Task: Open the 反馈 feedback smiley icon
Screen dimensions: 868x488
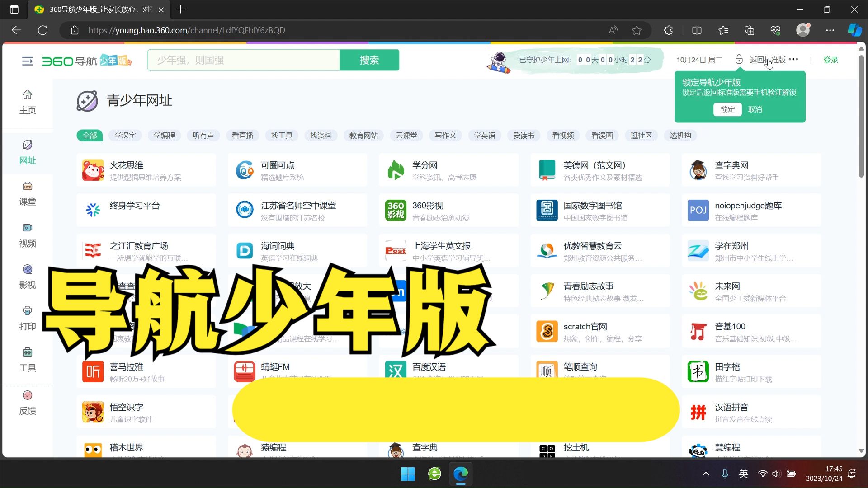Action: [x=27, y=395]
